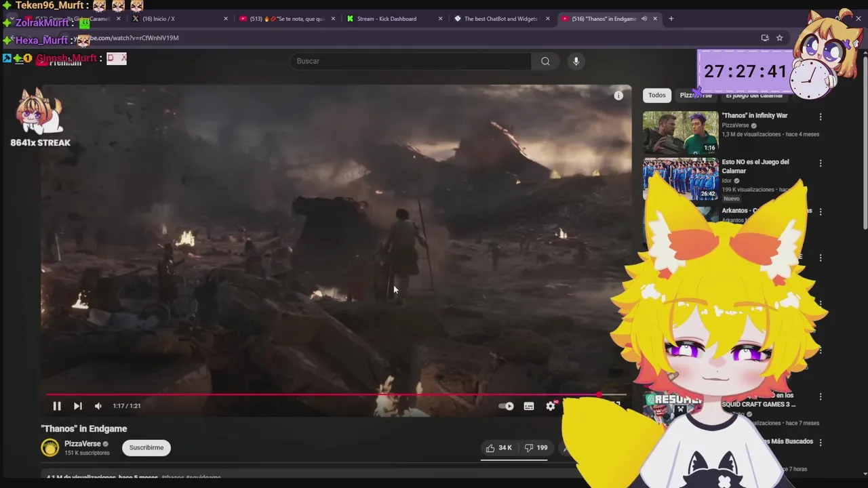Turn on subtitles with the captions icon
The image size is (868, 488).
529,406
